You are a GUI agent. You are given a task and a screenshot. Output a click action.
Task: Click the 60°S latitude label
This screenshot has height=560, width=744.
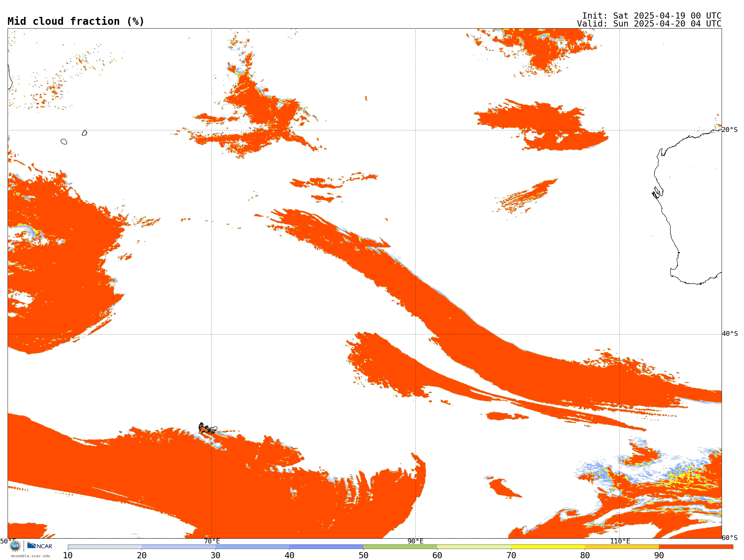coord(730,538)
